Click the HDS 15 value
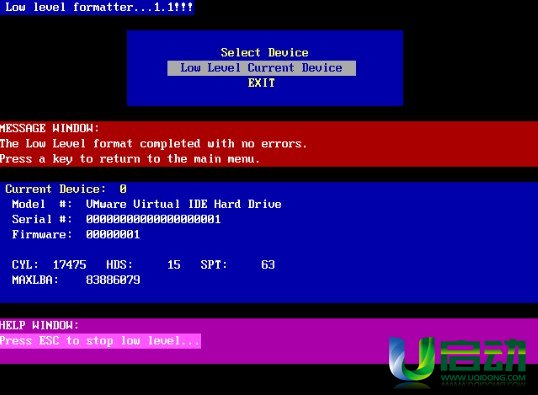538x395 pixels. click(174, 265)
